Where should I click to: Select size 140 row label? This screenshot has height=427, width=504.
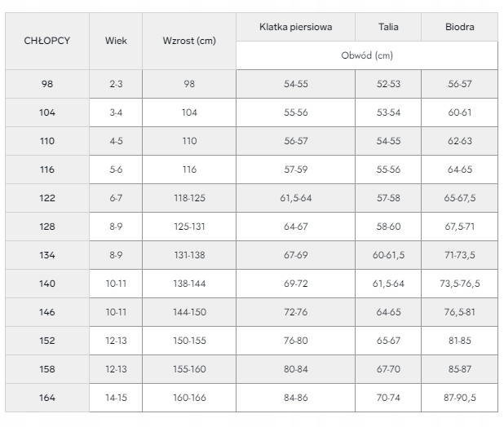click(x=47, y=284)
